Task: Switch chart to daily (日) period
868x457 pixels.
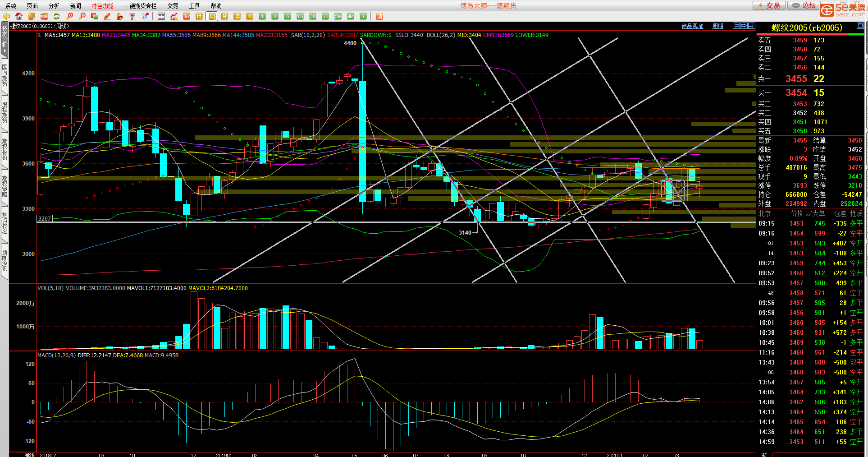Action: 199,16
